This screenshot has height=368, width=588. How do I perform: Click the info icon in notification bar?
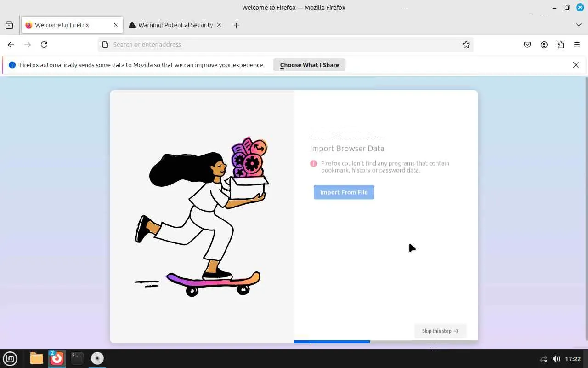tap(12, 65)
